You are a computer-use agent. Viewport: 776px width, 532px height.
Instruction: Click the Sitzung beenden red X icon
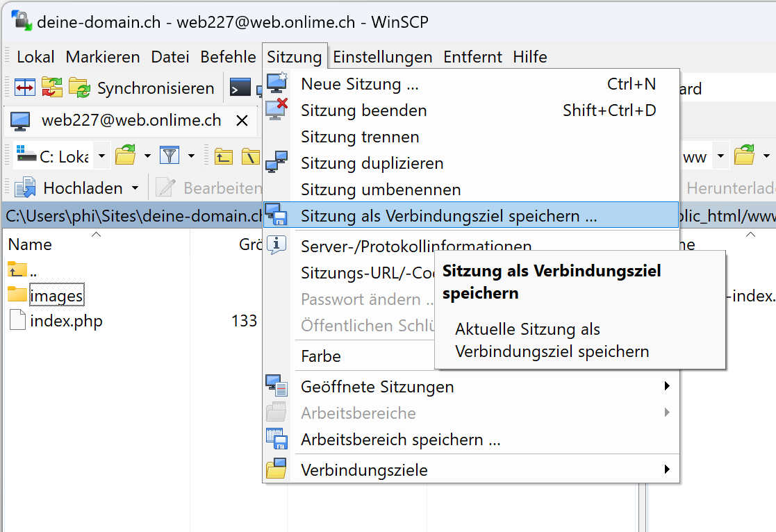(276, 109)
